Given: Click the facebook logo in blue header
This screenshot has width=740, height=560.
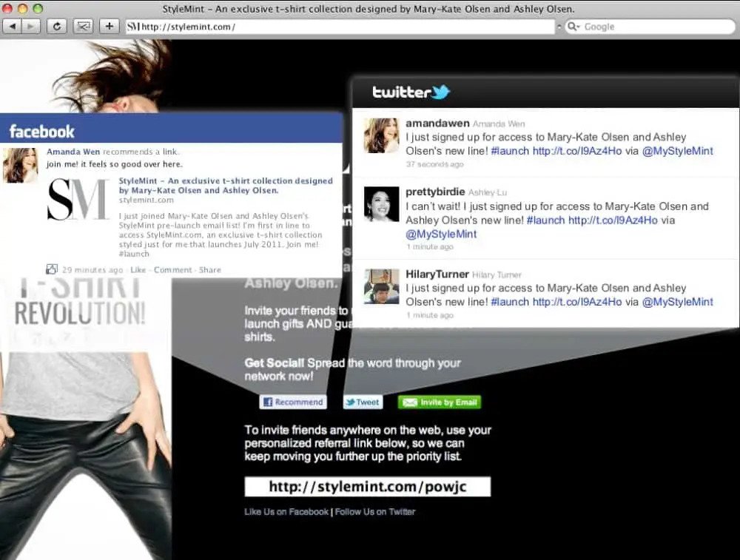Looking at the screenshot, I should (x=42, y=131).
